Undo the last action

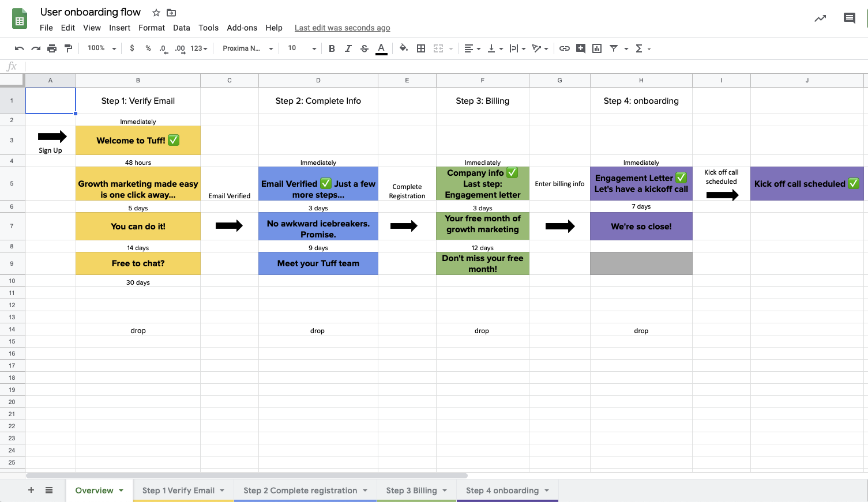tap(19, 48)
